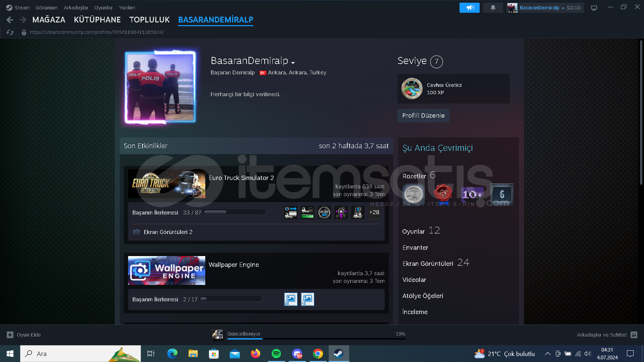Open the Görünüm menu
Viewport: 644px width, 362px height.
pyautogui.click(x=46, y=7)
